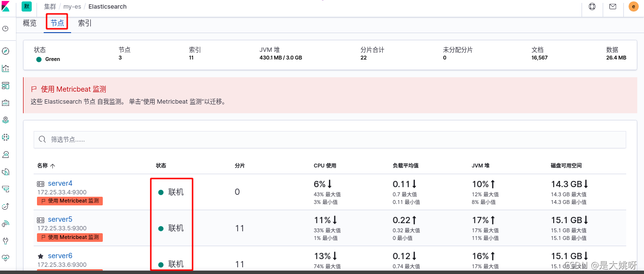The height and width of the screenshot is (274, 644).
Task: Click the Elasticsearch breadcrumb
Action: [x=108, y=7]
